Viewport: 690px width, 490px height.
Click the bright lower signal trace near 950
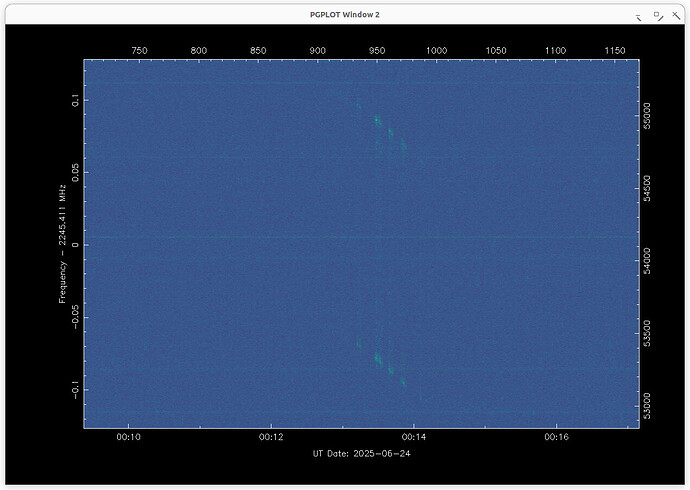[x=378, y=359]
